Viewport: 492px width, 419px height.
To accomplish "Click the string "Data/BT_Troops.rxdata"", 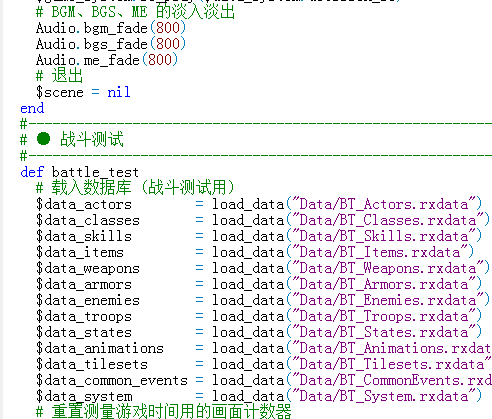I will (x=383, y=316).
